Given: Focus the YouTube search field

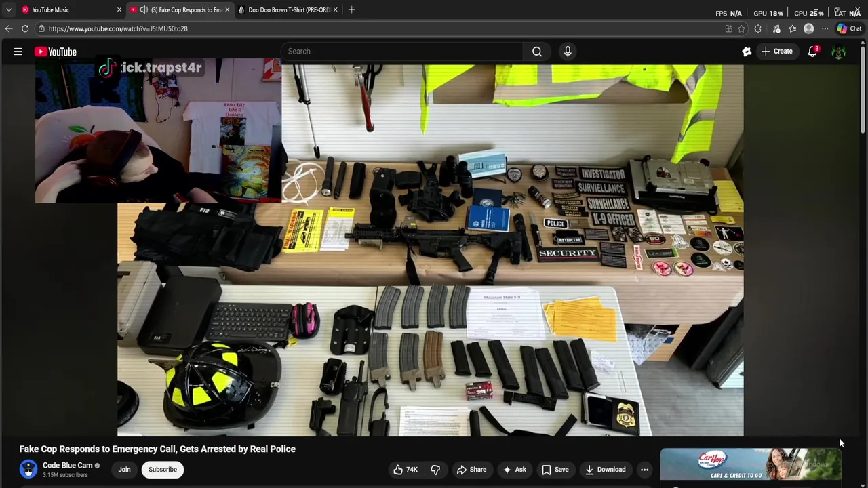Looking at the screenshot, I should point(401,52).
